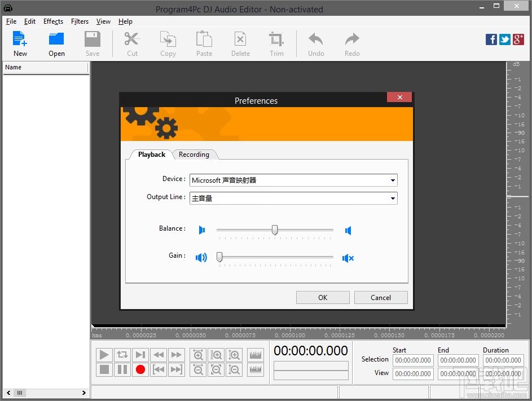Click the zoom out full icon
The image size is (532, 401).
click(216, 369)
